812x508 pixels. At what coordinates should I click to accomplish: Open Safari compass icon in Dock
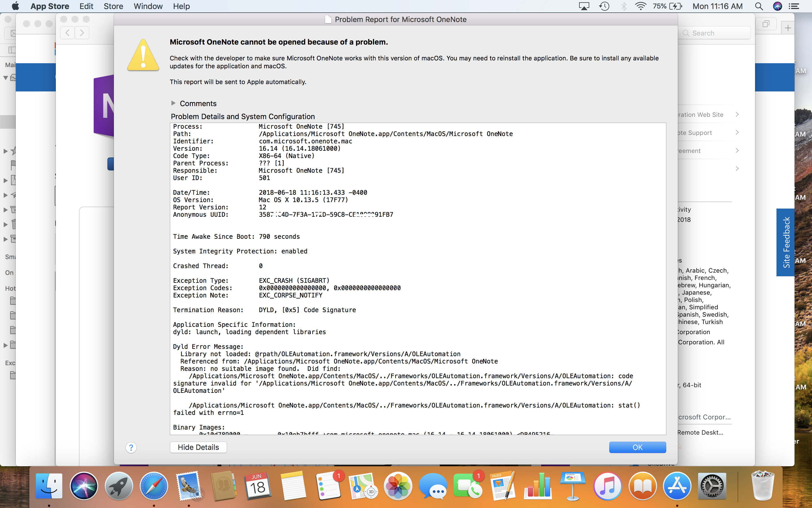coord(154,486)
